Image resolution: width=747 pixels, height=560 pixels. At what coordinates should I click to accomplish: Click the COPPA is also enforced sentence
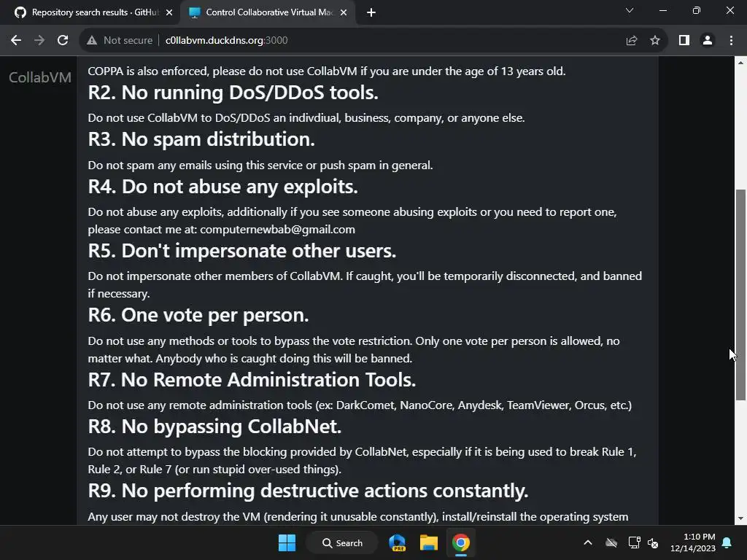point(326,71)
